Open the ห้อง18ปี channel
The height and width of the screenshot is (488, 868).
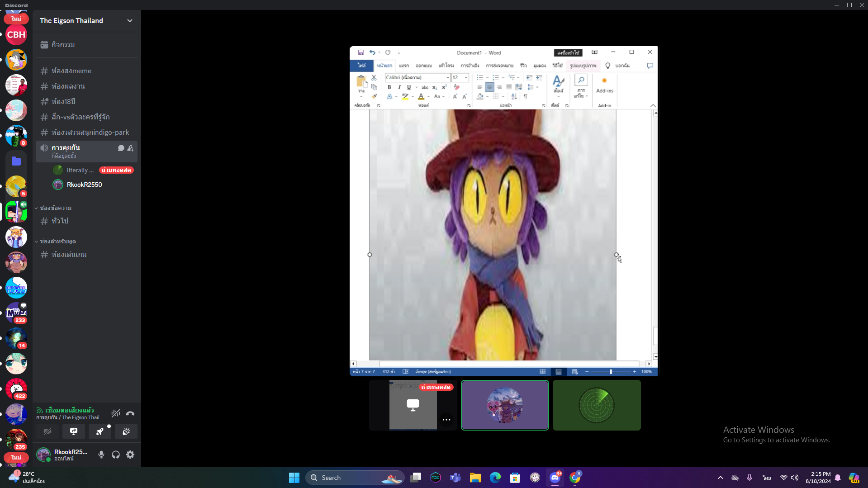coord(87,102)
